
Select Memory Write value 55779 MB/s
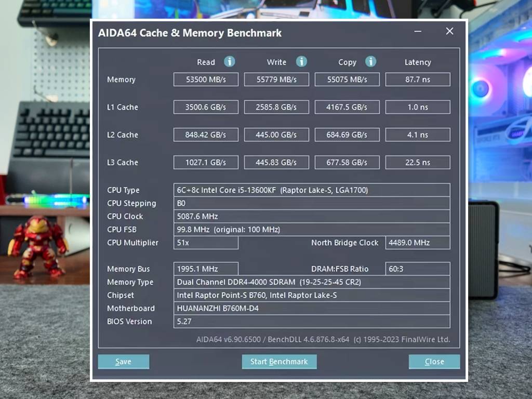pos(276,79)
